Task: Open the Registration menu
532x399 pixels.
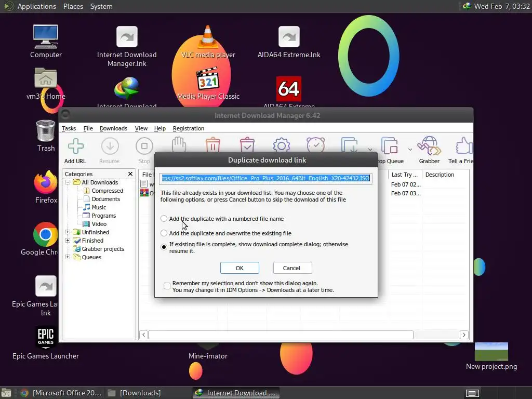Action: 188,128
